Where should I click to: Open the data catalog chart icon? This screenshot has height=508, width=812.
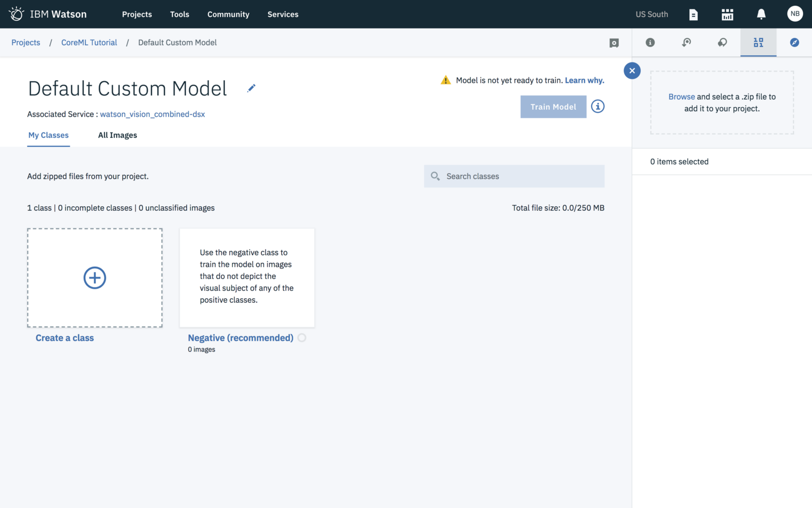coord(727,15)
